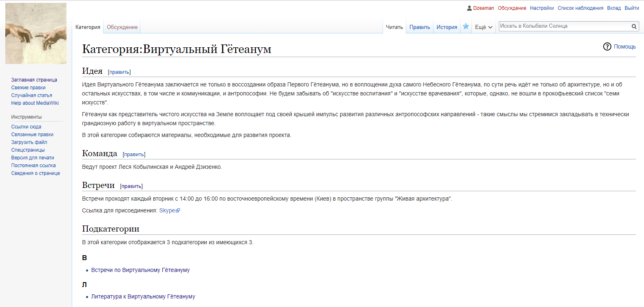
Task: Open subcategory Литература к Виртуальному Гётеануму
Action: coord(143,297)
